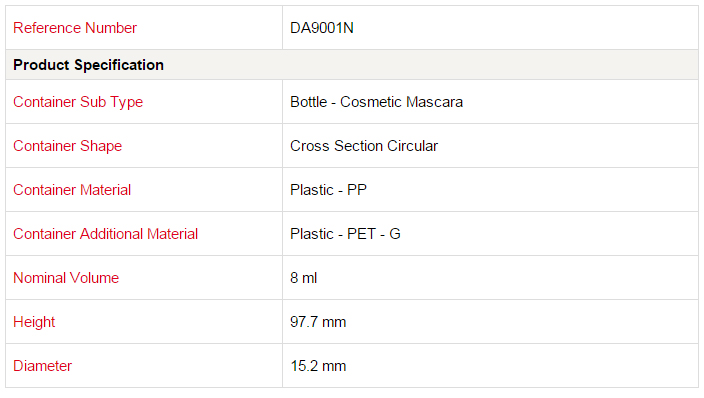The width and height of the screenshot is (704, 398).
Task: Click the Nominal Volume label
Action: pyautogui.click(x=66, y=278)
